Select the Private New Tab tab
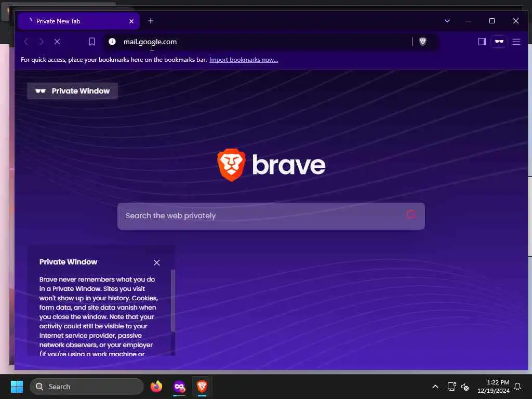The width and height of the screenshot is (532, 399). pyautogui.click(x=79, y=21)
